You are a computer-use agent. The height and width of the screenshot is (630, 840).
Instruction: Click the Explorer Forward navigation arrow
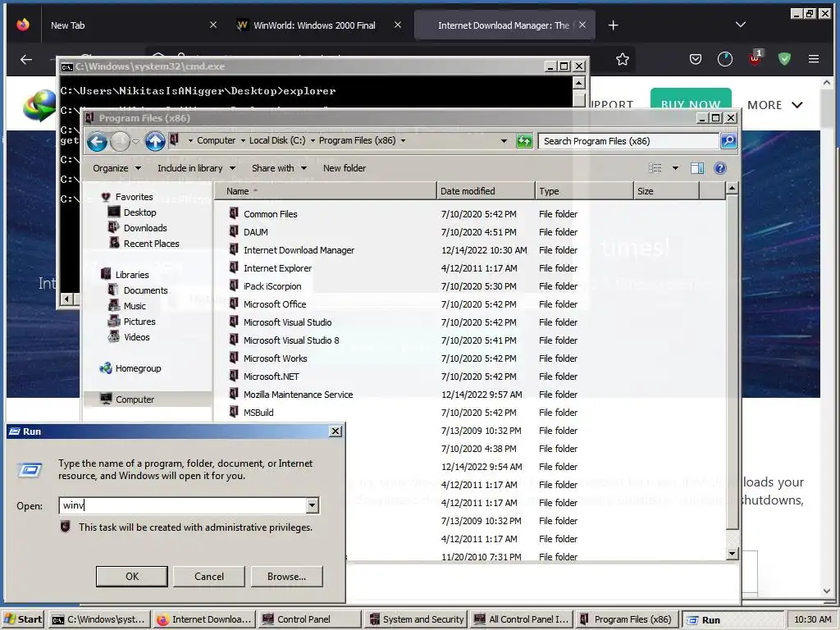point(120,142)
